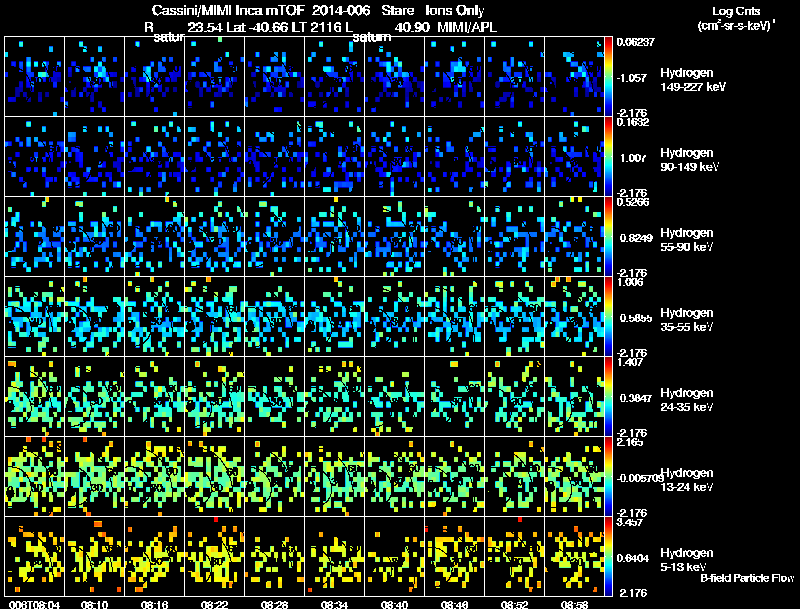Click the color bar beside Hydrogen 149-227 keV

(x=608, y=77)
